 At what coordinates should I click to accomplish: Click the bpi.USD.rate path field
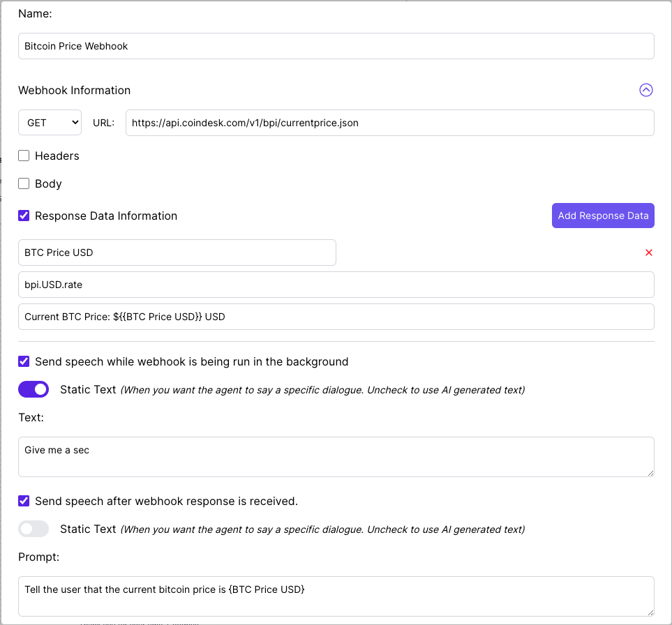(x=336, y=285)
